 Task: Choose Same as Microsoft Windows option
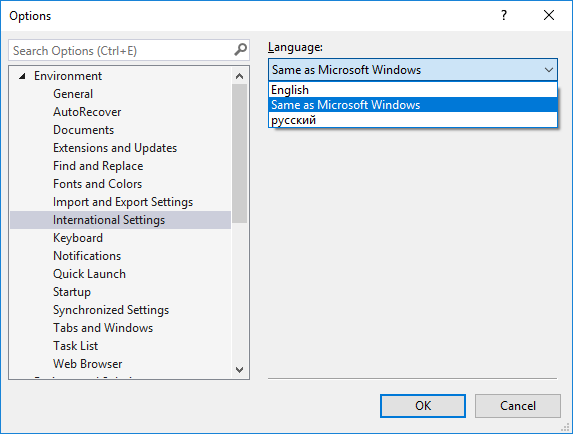413,105
